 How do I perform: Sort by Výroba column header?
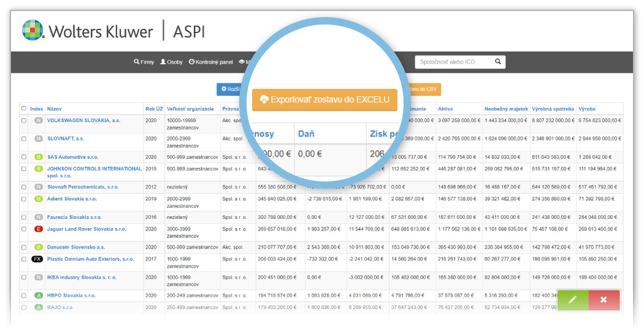click(x=586, y=109)
